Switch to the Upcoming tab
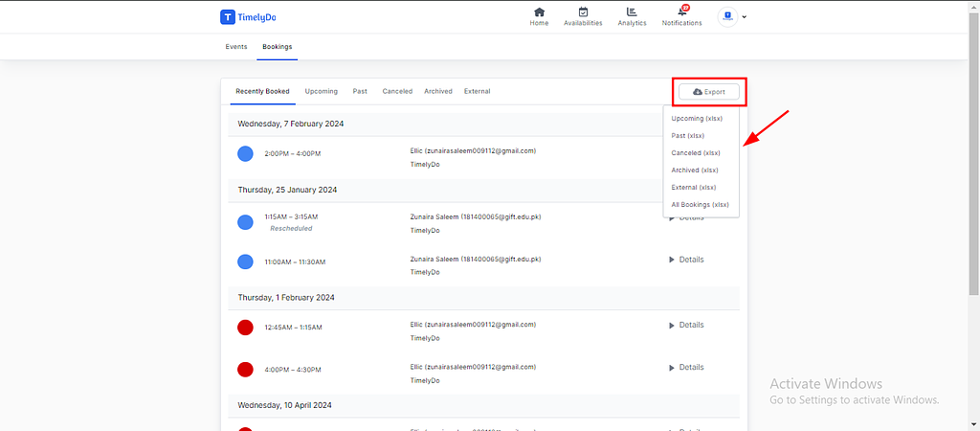The width and height of the screenshot is (980, 431). [322, 91]
